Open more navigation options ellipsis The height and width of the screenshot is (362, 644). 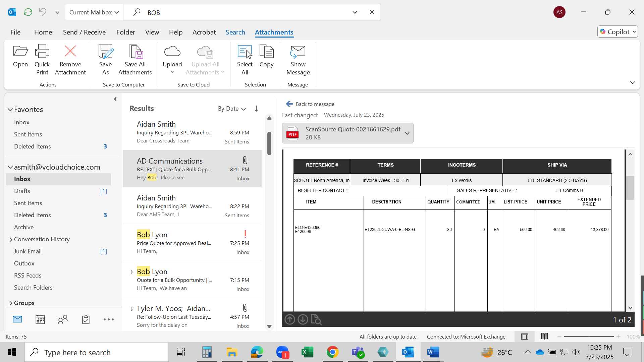(108, 319)
